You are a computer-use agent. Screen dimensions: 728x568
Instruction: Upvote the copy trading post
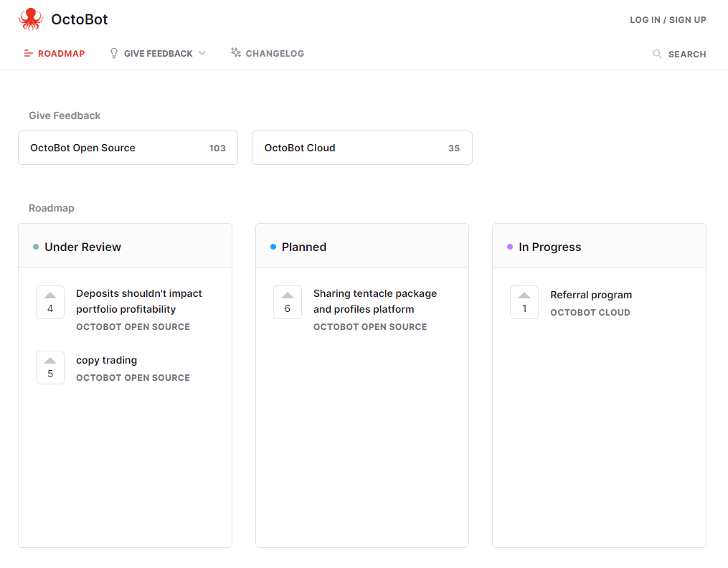(50, 367)
